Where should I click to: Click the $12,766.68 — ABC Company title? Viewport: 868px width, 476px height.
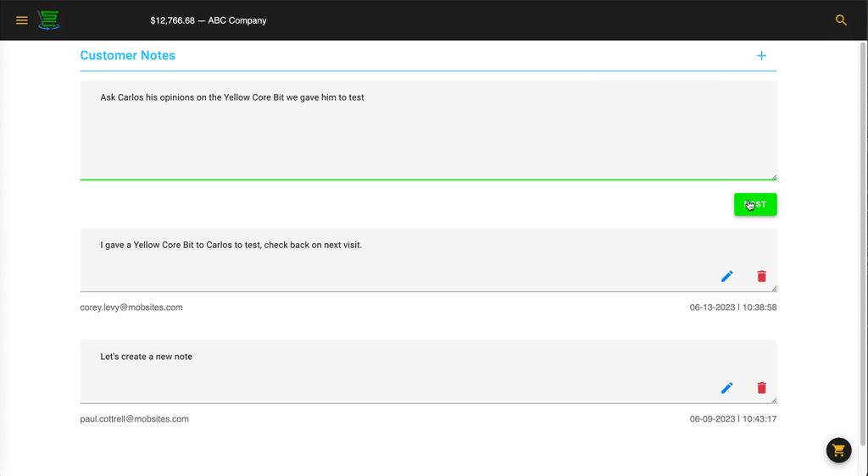click(208, 20)
